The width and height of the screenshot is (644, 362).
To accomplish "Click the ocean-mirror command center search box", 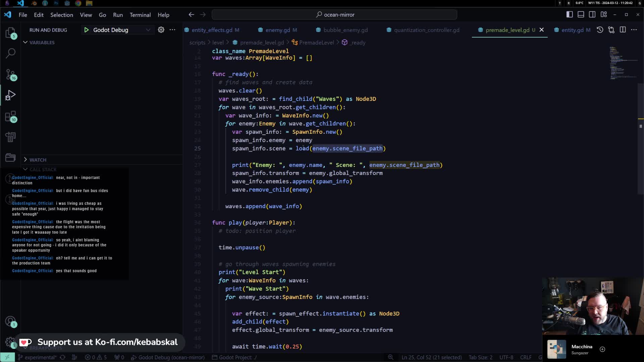I will 334,15.
